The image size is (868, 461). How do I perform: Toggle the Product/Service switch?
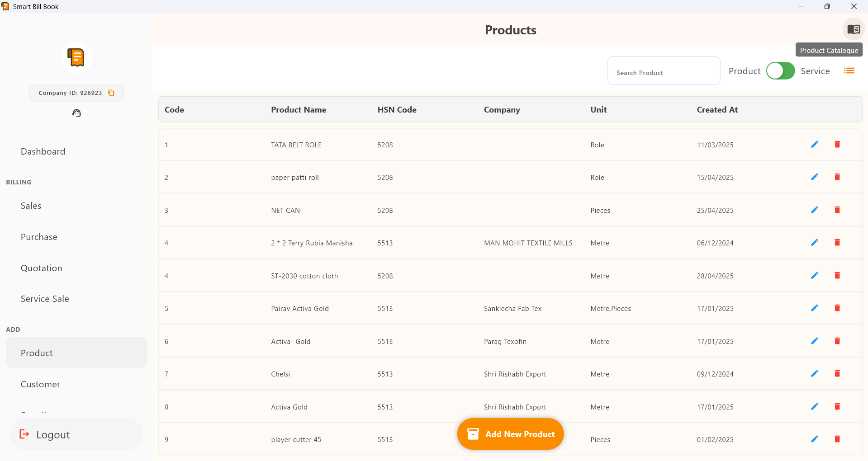[x=780, y=71]
